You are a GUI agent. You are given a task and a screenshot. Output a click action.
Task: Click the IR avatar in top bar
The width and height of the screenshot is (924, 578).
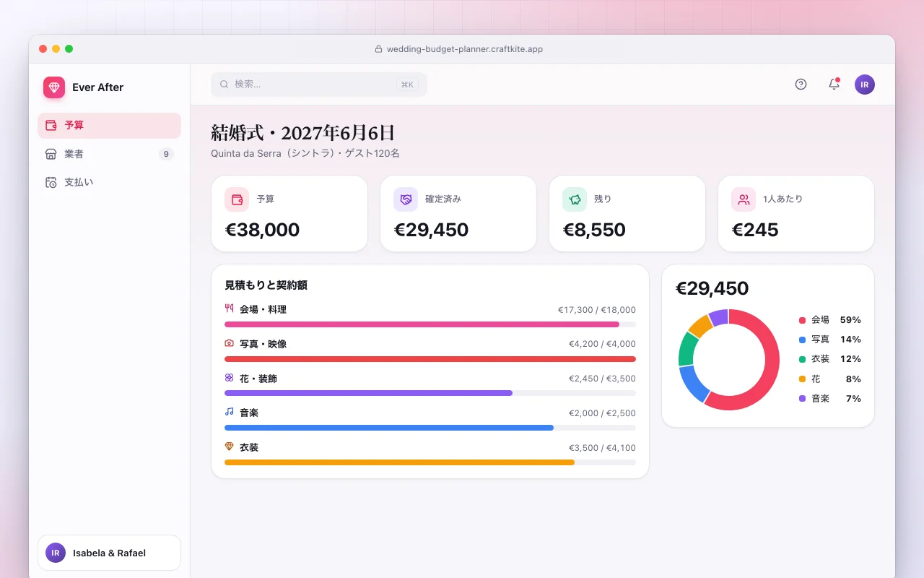tap(865, 85)
